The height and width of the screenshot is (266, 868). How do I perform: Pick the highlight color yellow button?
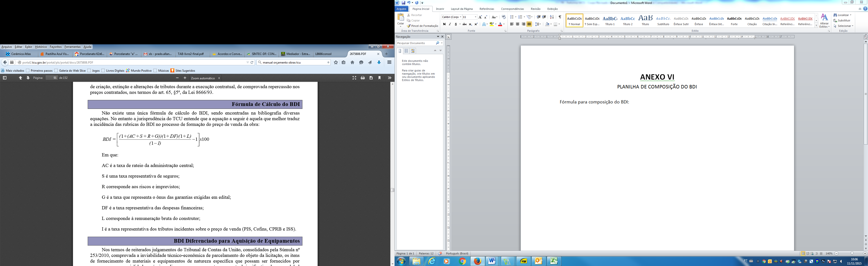point(492,24)
